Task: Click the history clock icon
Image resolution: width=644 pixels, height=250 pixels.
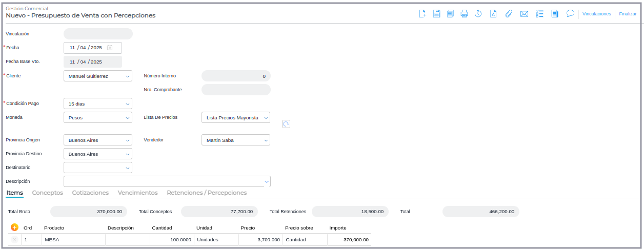Action: 478,14
